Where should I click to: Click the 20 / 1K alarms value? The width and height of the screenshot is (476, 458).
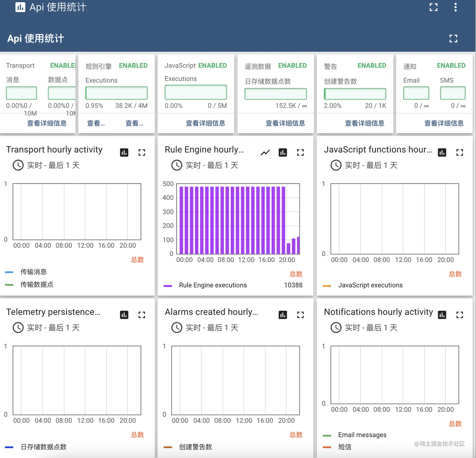(x=376, y=106)
